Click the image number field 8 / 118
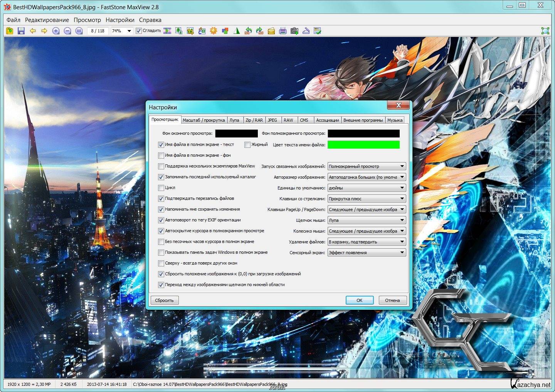 (98, 31)
